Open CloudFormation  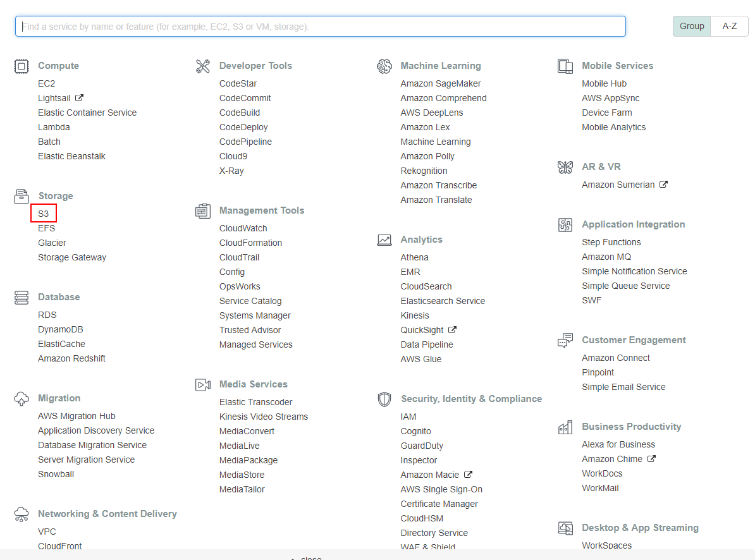tap(251, 243)
